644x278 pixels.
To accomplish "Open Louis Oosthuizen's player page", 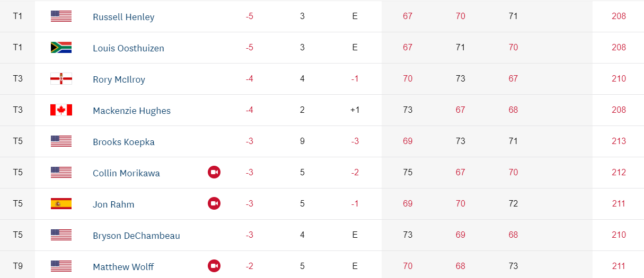I will coord(128,48).
